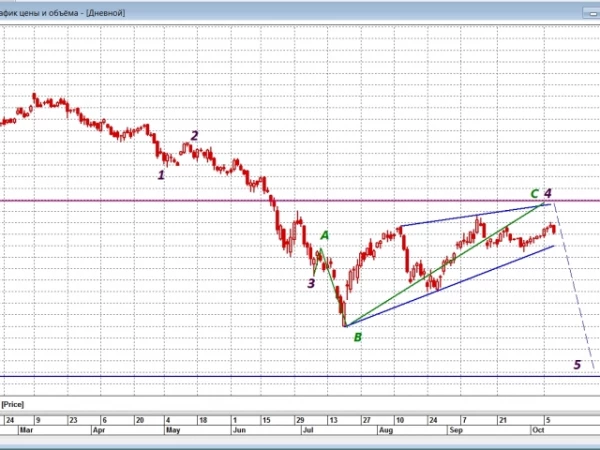Viewport: 600px width, 450px height.
Task: Select purple wave label 3 on chart
Action: pyautogui.click(x=311, y=283)
